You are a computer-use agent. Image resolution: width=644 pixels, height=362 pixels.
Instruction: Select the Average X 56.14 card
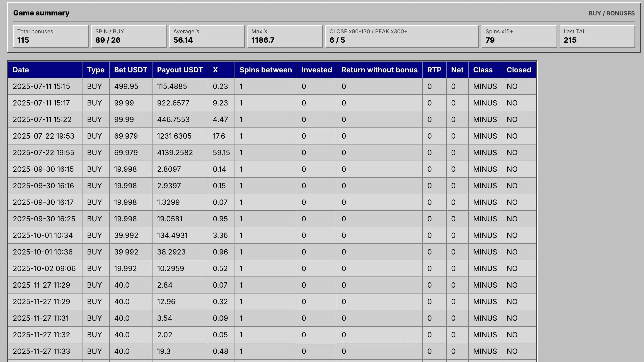(x=207, y=36)
